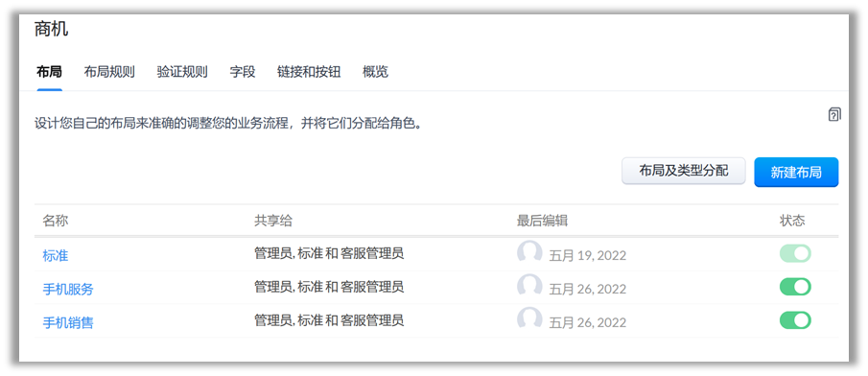Click the 商机 module title
The height and width of the screenshot is (376, 868).
[52, 29]
